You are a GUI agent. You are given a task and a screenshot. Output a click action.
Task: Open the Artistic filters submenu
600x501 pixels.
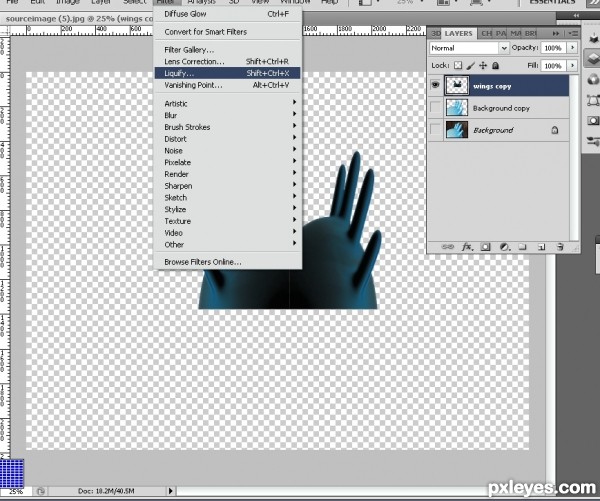(227, 103)
